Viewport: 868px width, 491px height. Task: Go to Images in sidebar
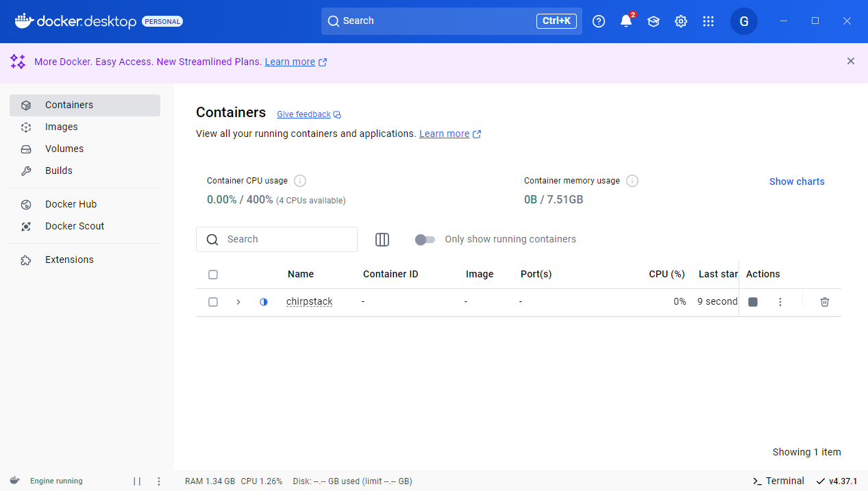(85, 127)
